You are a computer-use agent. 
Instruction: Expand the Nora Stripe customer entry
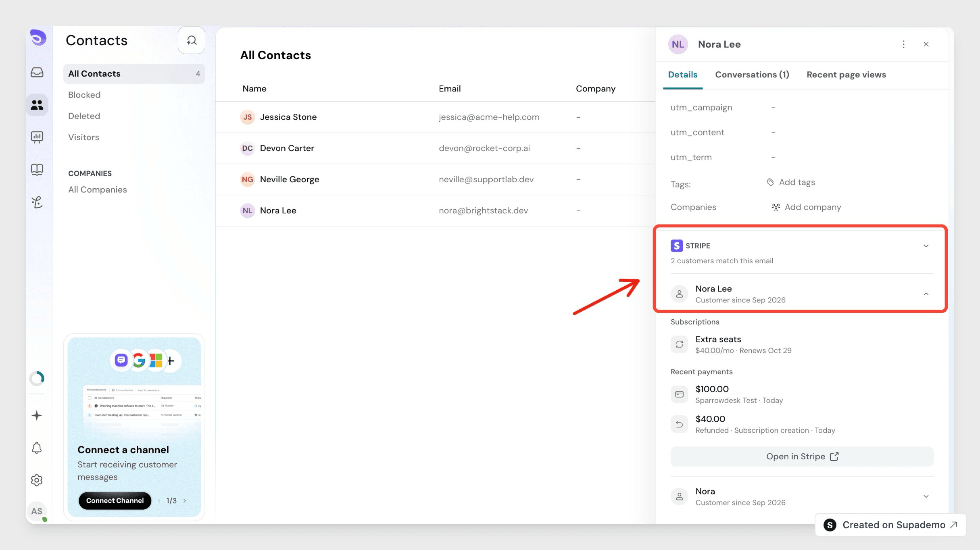tap(926, 496)
